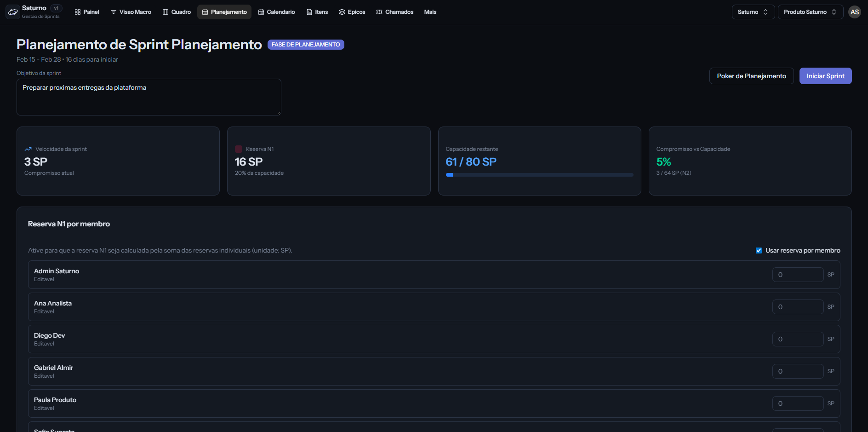Click the Capacidade restante progress bar
The height and width of the screenshot is (432, 868).
[539, 175]
